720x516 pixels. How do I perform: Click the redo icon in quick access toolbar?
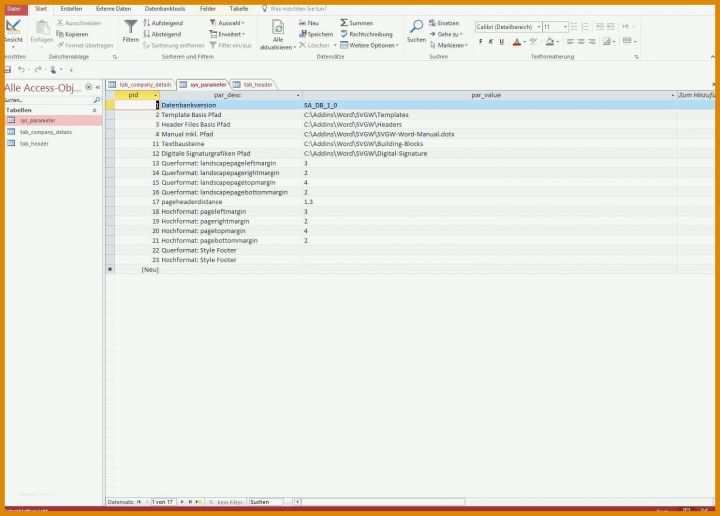pos(38,69)
